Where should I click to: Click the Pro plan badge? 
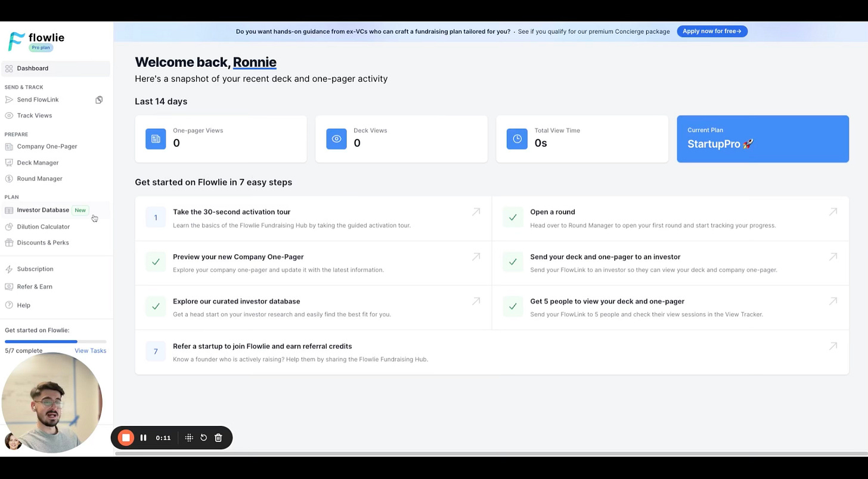tap(41, 48)
